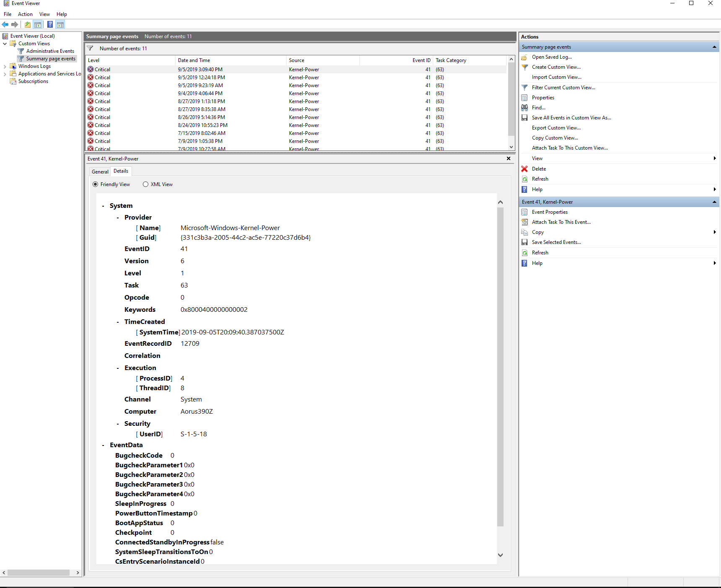Switch to the Details tab
Image resolution: width=721 pixels, height=588 pixels.
[x=121, y=171]
